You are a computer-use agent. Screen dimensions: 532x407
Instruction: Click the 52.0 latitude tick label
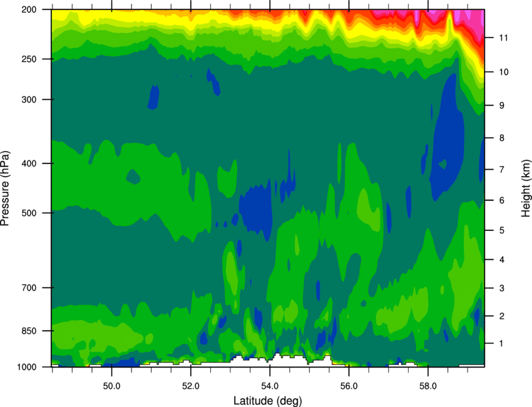click(191, 386)
